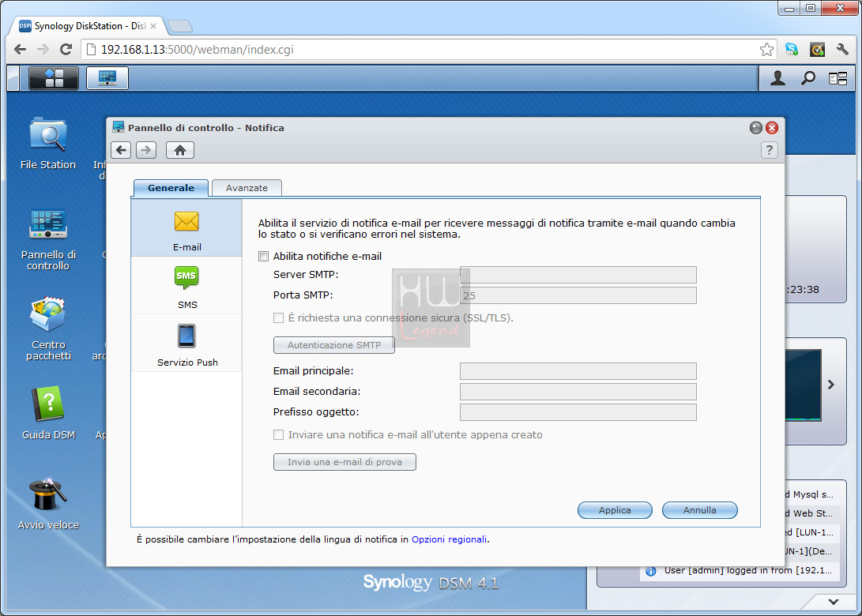Open DSM search magnifier
862x616 pixels.
[x=807, y=79]
